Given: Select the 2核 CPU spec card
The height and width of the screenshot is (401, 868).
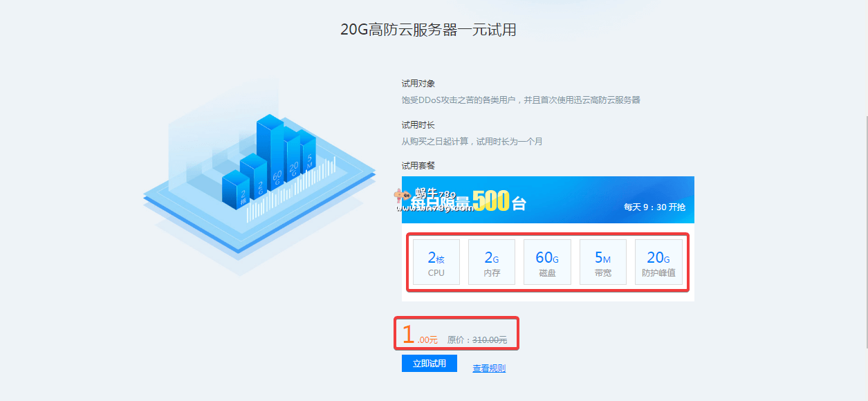Looking at the screenshot, I should pyautogui.click(x=436, y=262).
